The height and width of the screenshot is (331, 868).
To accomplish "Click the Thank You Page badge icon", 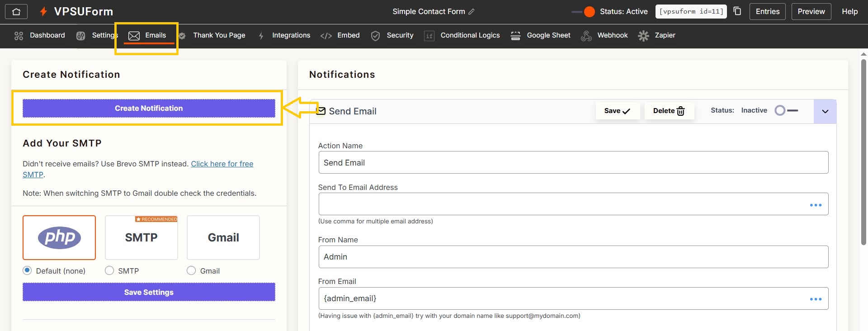I will [182, 36].
